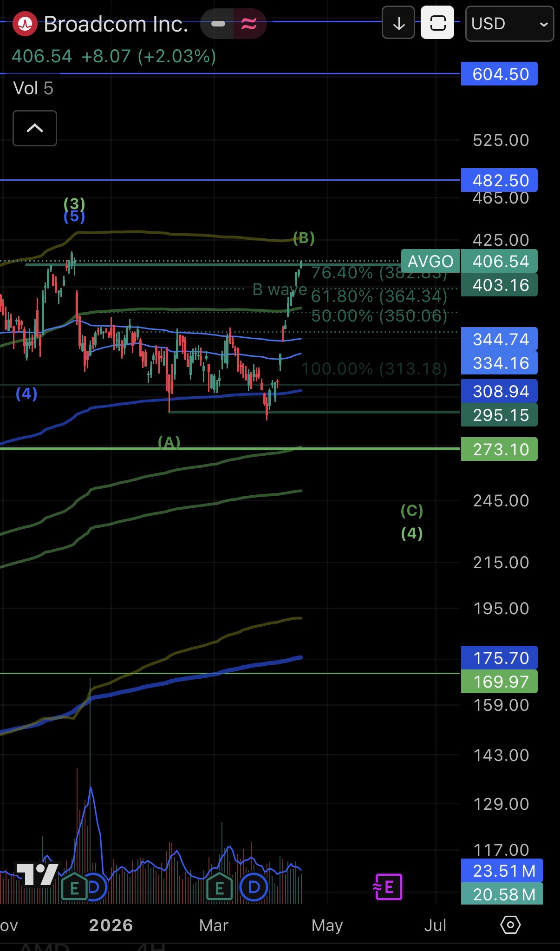Image resolution: width=560 pixels, height=951 pixels.
Task: Toggle the gray dash pill icon
Action: pyautogui.click(x=218, y=24)
